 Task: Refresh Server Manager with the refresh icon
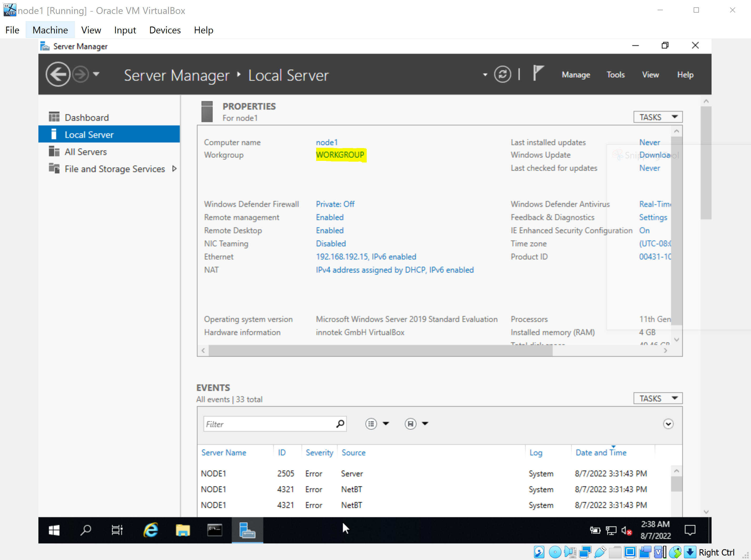tap(502, 74)
